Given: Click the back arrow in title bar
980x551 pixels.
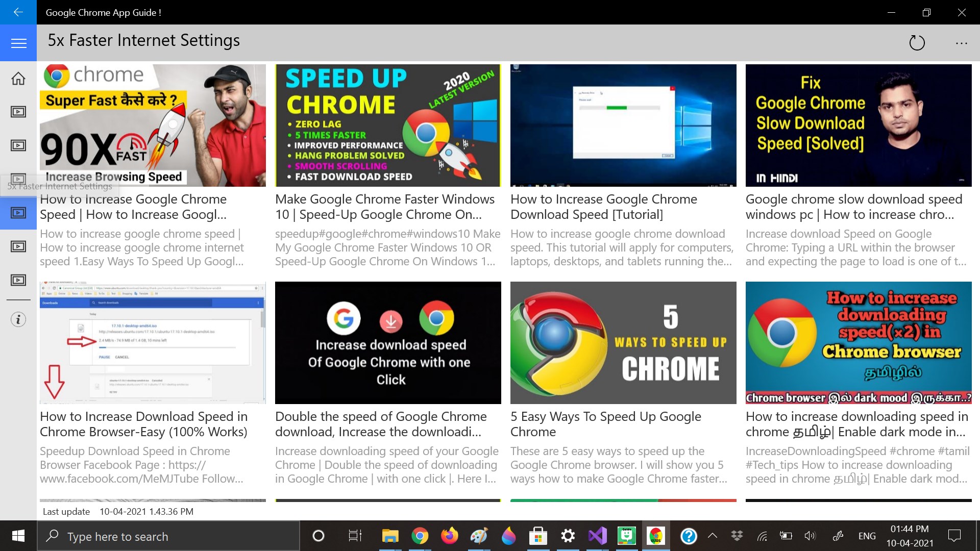Looking at the screenshot, I should pos(18,12).
